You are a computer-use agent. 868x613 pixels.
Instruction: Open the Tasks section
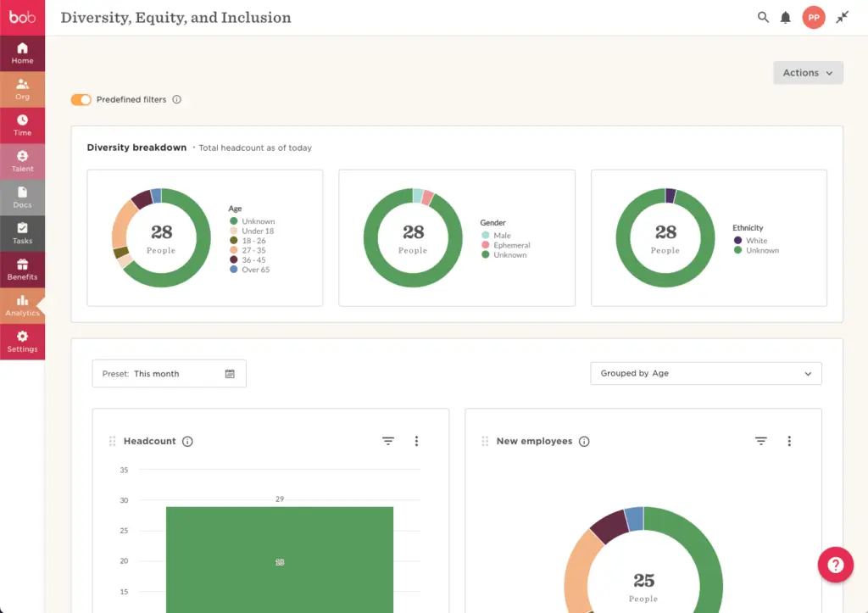pyautogui.click(x=22, y=233)
